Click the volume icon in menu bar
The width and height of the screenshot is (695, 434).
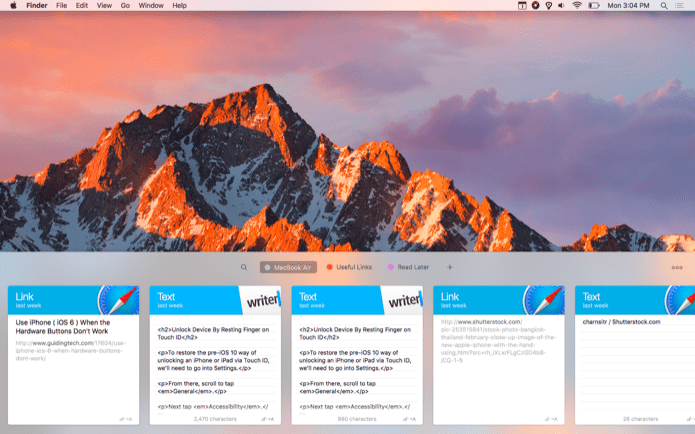coord(561,5)
